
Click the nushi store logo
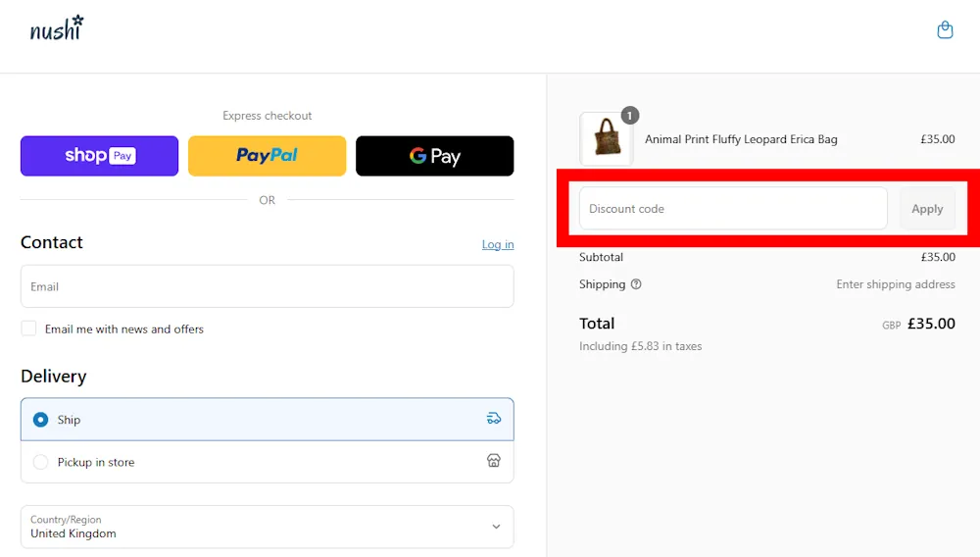pos(57,28)
